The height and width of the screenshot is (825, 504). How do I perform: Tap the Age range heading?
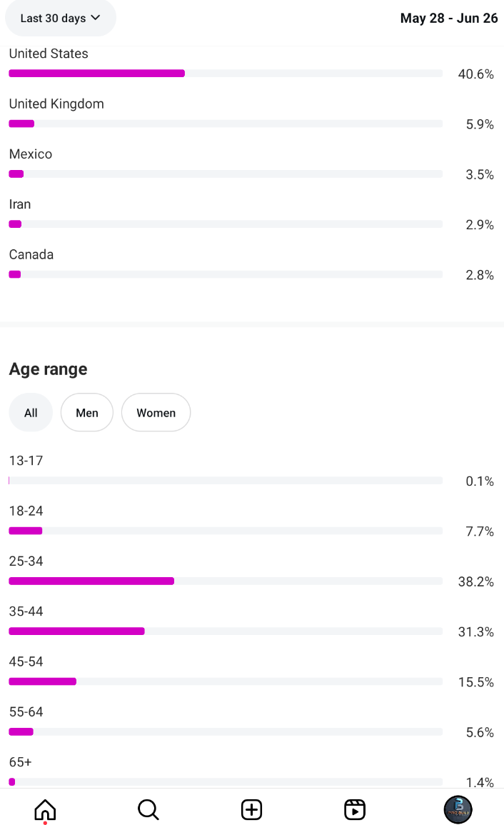[x=48, y=369]
